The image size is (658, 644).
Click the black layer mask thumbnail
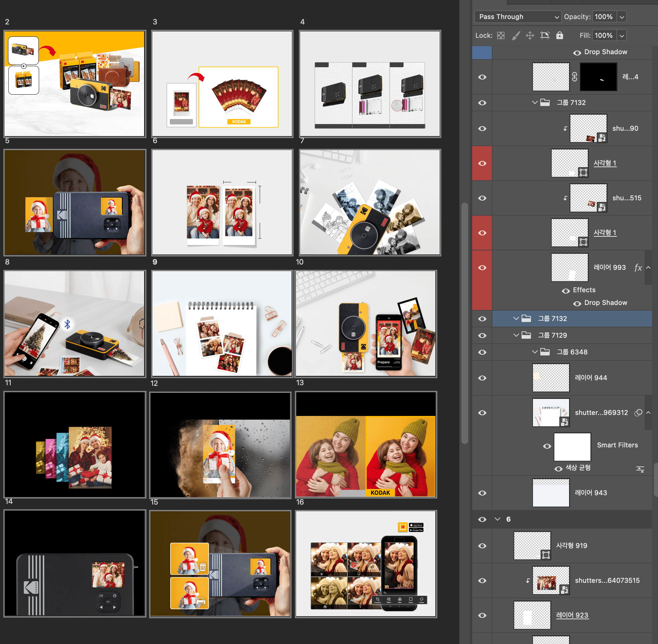point(598,77)
